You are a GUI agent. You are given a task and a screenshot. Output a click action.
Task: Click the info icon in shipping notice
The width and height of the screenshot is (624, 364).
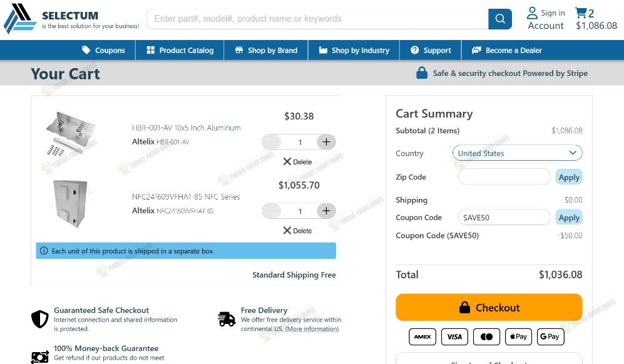coord(44,251)
